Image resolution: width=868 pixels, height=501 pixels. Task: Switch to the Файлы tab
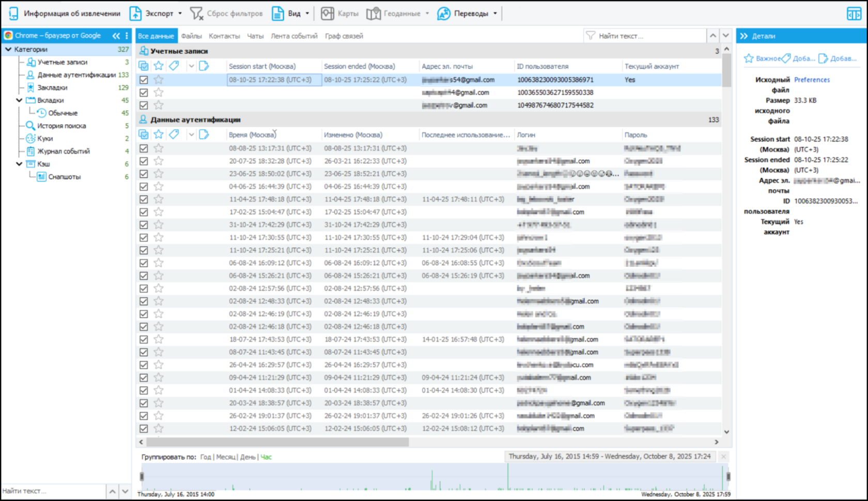[x=191, y=36]
